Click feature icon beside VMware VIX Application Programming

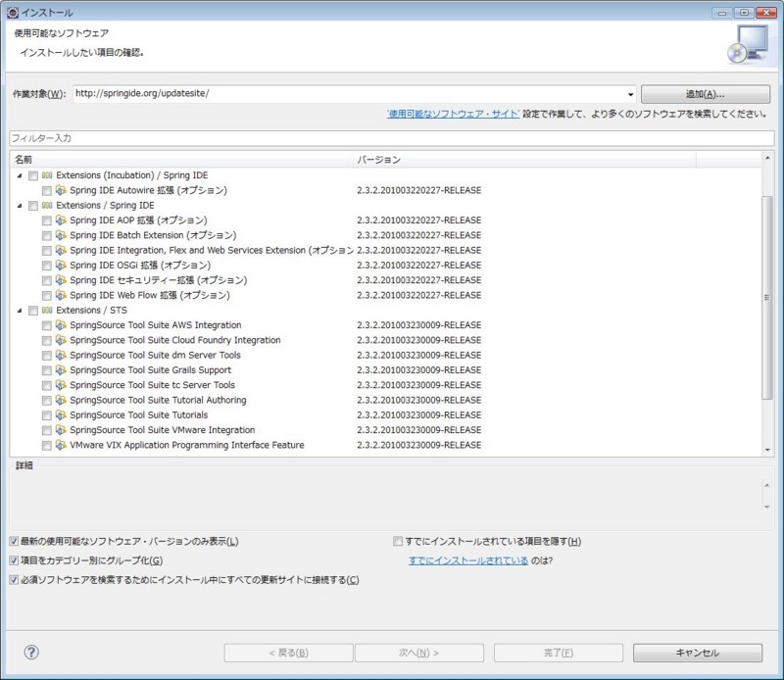(61, 445)
